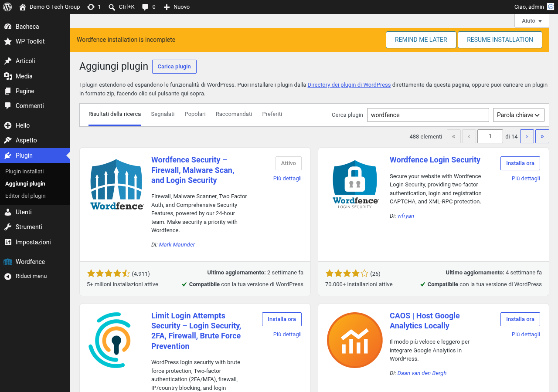The width and height of the screenshot is (558, 392).
Task: Open Wordfence icon in sidebar
Action: click(8, 262)
